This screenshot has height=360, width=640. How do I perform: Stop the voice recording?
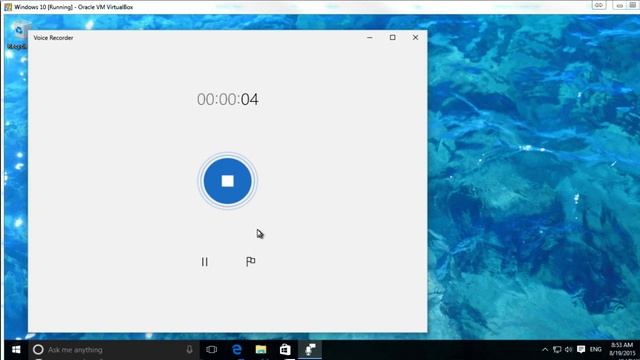coord(227,181)
